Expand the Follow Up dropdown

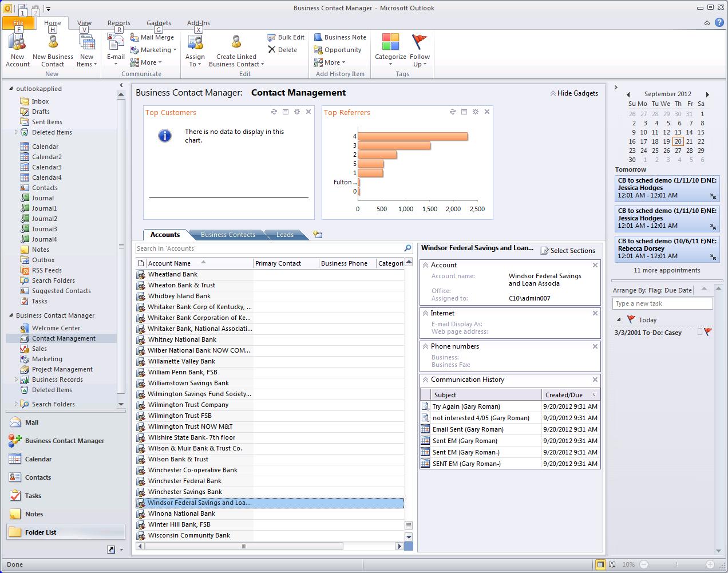(x=420, y=50)
